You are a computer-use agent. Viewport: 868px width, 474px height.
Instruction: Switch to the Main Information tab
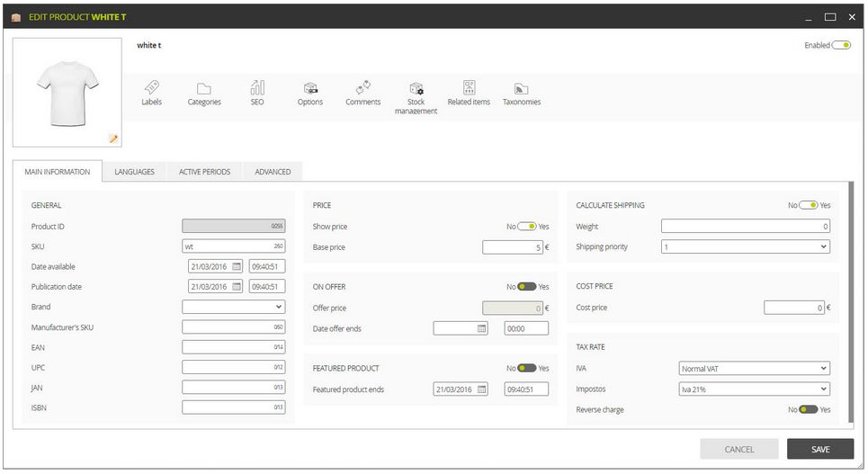coord(58,172)
